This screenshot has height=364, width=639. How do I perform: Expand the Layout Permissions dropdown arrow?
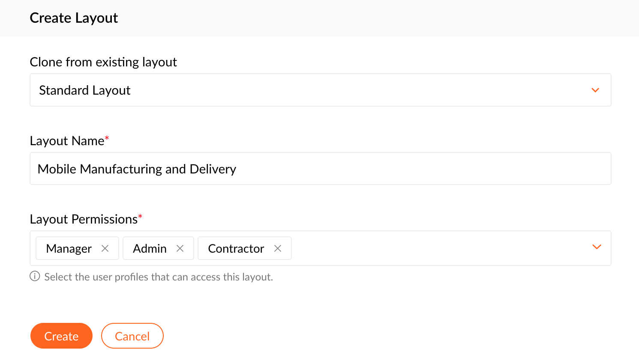597,247
